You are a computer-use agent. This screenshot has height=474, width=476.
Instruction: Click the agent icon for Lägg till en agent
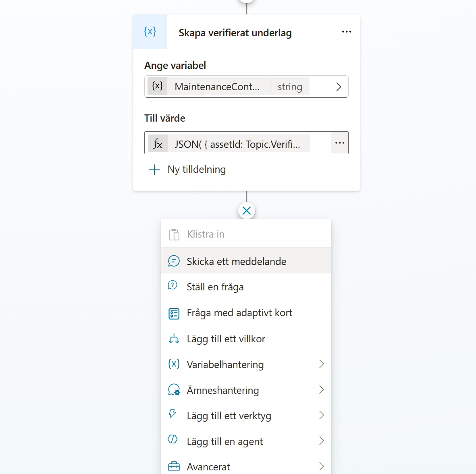point(173,439)
